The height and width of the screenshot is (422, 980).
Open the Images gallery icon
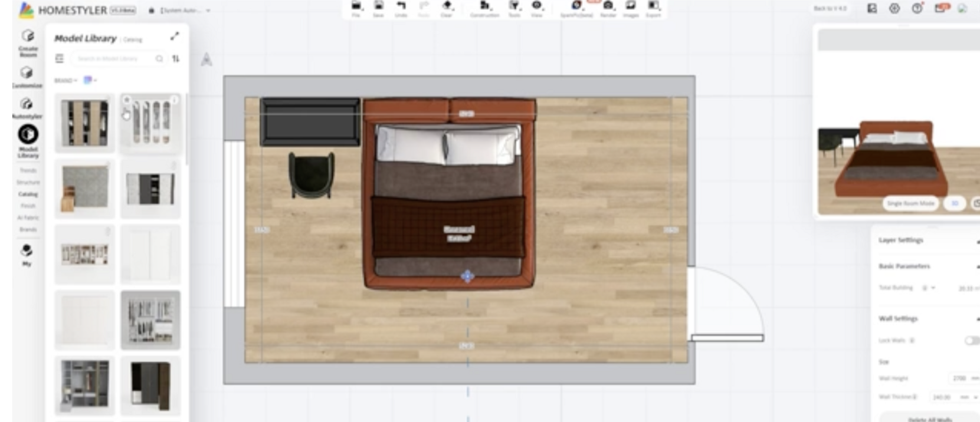pos(631,8)
